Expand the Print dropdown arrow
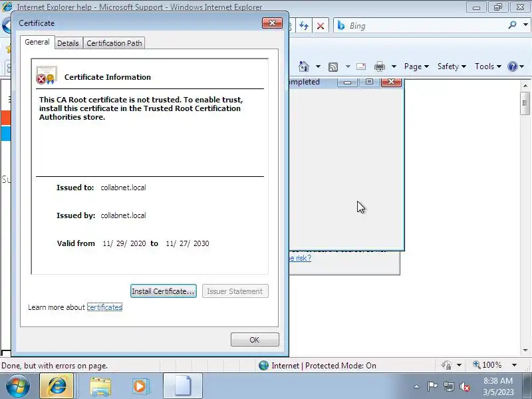The image size is (532, 399). click(394, 66)
